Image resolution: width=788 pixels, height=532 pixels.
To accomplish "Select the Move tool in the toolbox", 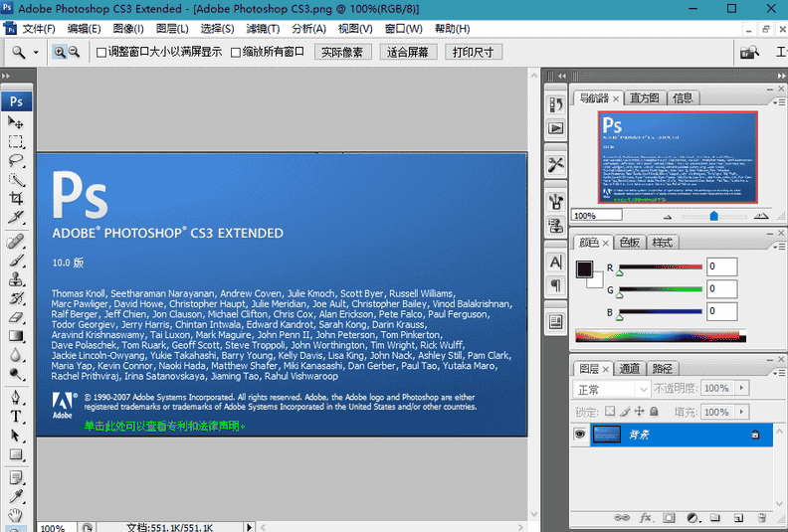I will (x=16, y=121).
